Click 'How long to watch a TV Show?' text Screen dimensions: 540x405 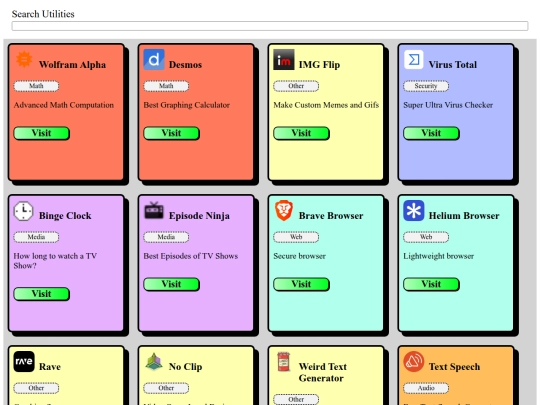(x=55, y=261)
